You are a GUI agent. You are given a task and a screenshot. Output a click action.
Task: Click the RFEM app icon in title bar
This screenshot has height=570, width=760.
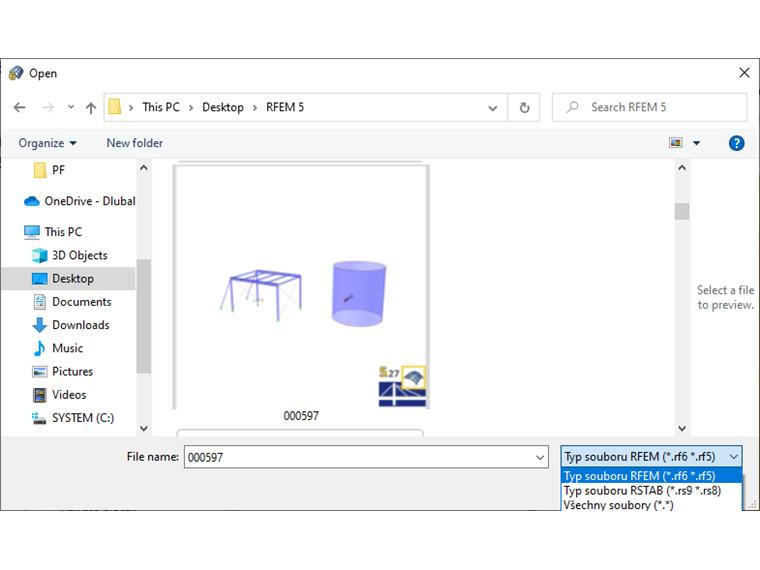pyautogui.click(x=16, y=73)
